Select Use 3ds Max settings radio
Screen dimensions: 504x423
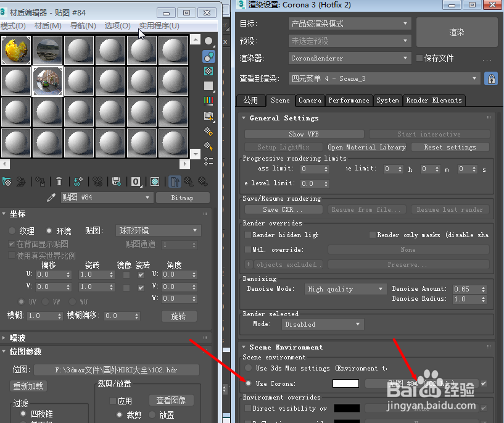point(248,368)
